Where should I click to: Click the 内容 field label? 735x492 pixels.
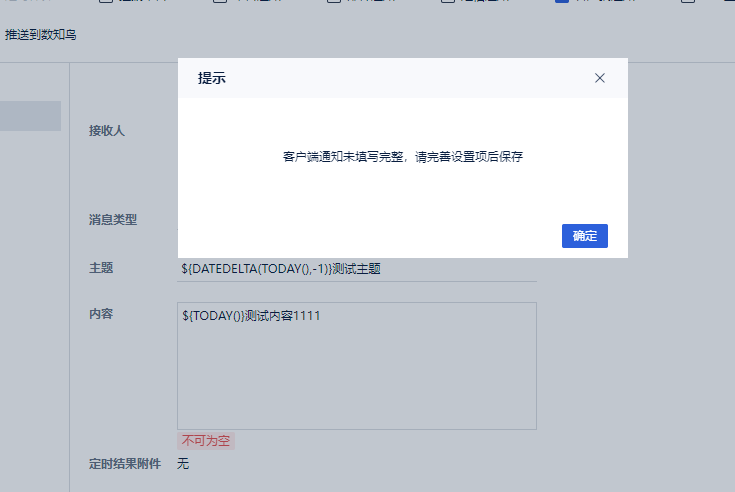pos(101,314)
